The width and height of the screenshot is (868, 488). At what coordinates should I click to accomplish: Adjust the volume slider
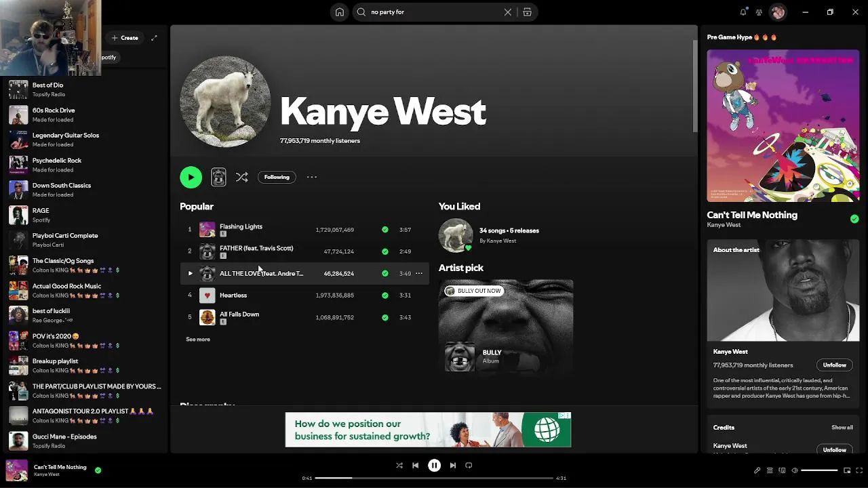(819, 470)
